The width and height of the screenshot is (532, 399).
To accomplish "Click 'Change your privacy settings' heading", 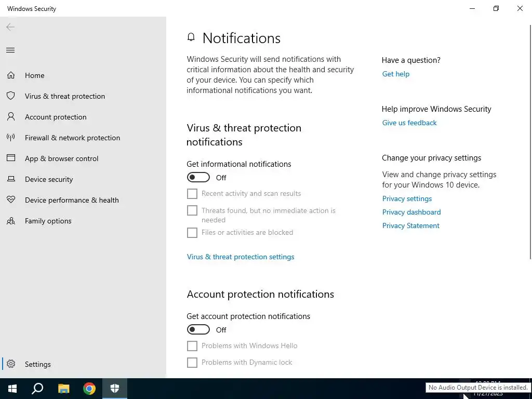I will 431,158.
